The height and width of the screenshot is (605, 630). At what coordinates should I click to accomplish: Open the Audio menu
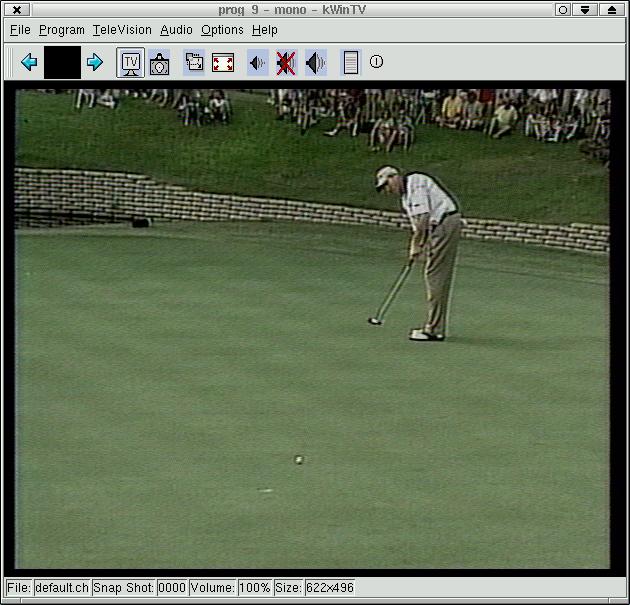click(x=176, y=30)
